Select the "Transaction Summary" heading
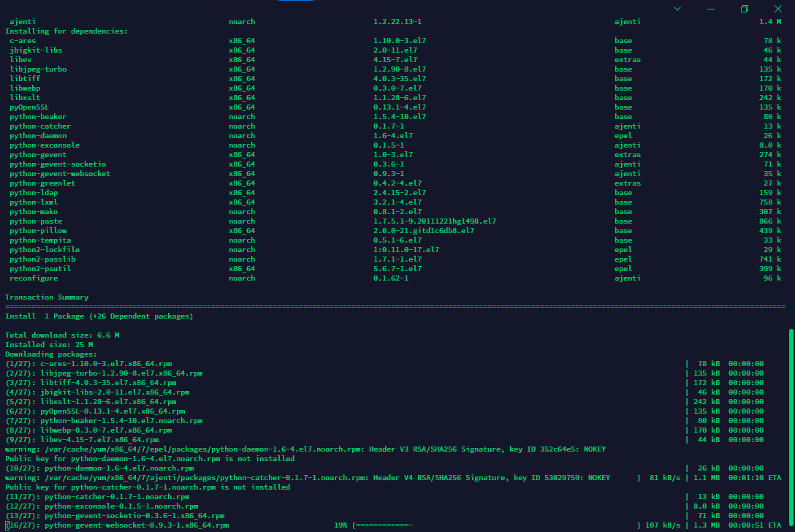 tap(47, 297)
